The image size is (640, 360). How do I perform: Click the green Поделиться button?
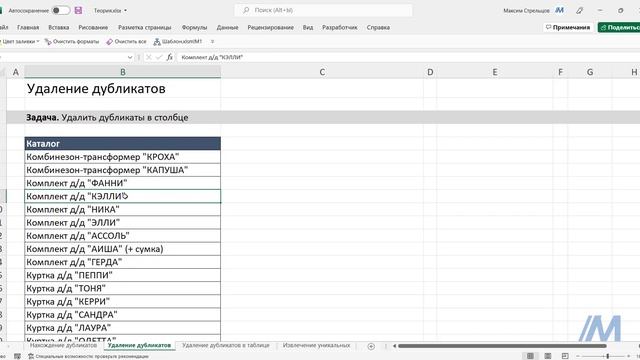[619, 27]
